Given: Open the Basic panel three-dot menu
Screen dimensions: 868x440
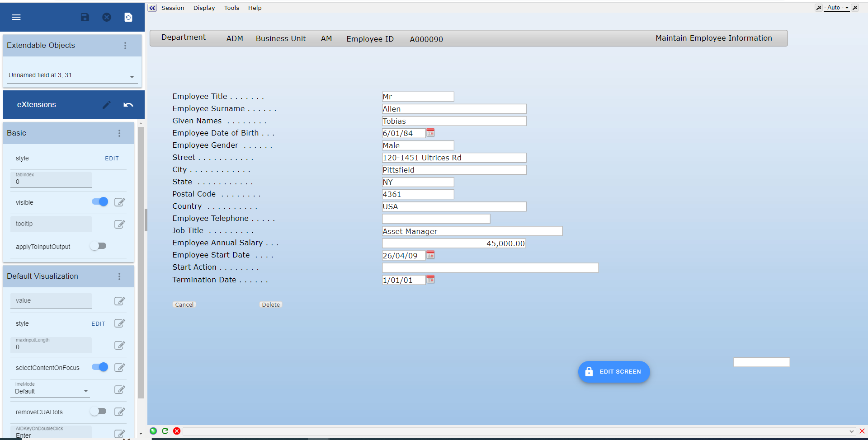Looking at the screenshot, I should [x=119, y=133].
